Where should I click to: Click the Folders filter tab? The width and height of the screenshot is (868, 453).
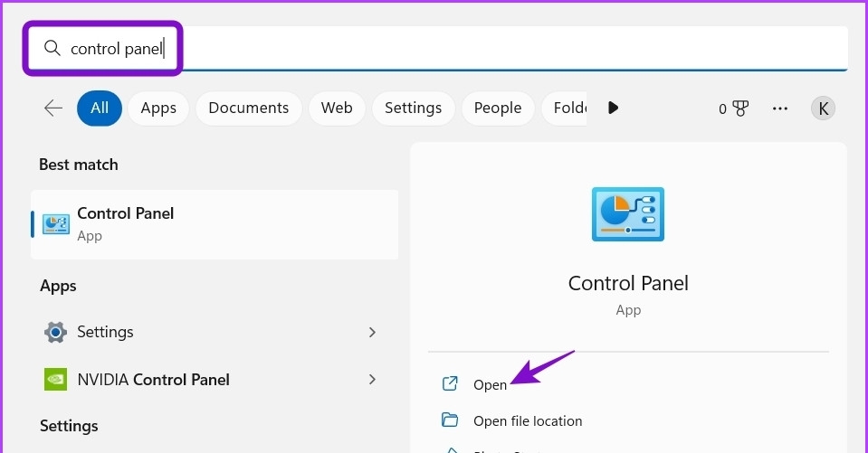pyautogui.click(x=564, y=108)
